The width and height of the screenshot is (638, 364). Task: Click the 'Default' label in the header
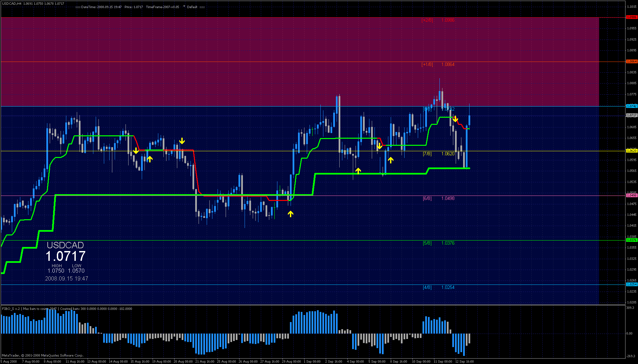tap(192, 7)
